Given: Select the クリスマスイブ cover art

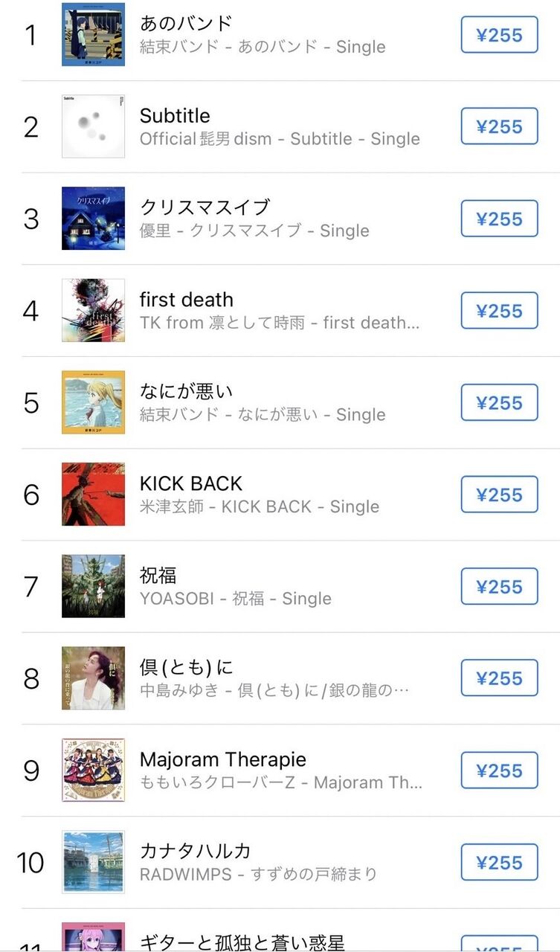Looking at the screenshot, I should point(93,219).
